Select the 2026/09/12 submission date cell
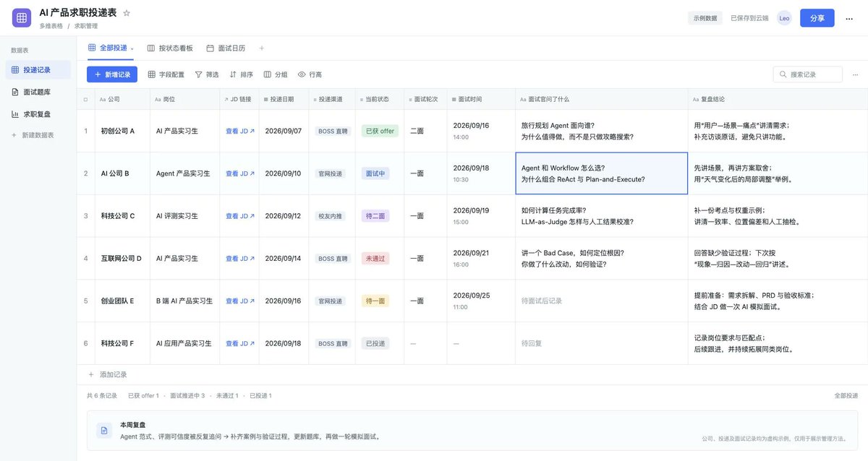Image resolution: width=868 pixels, height=461 pixels. coord(284,216)
